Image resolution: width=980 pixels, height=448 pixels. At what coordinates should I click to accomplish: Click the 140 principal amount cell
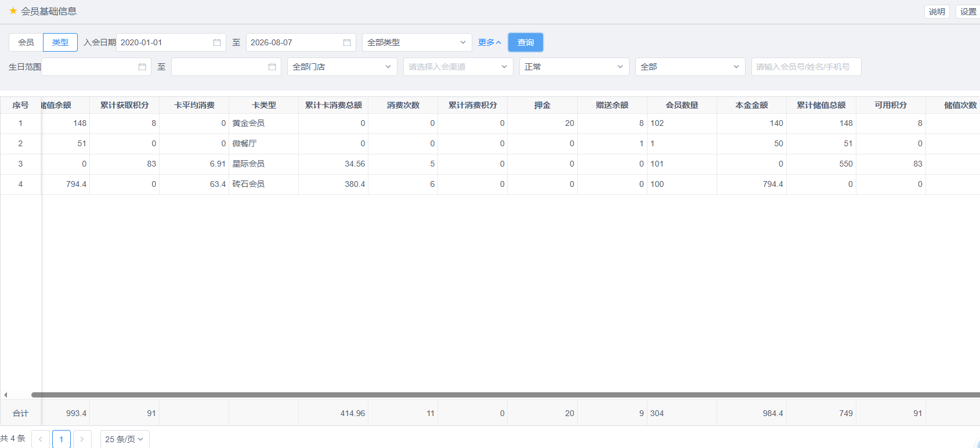coord(751,124)
